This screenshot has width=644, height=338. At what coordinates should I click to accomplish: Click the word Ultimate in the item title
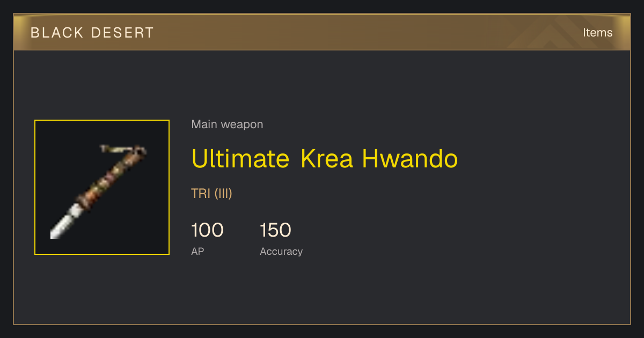click(x=240, y=158)
